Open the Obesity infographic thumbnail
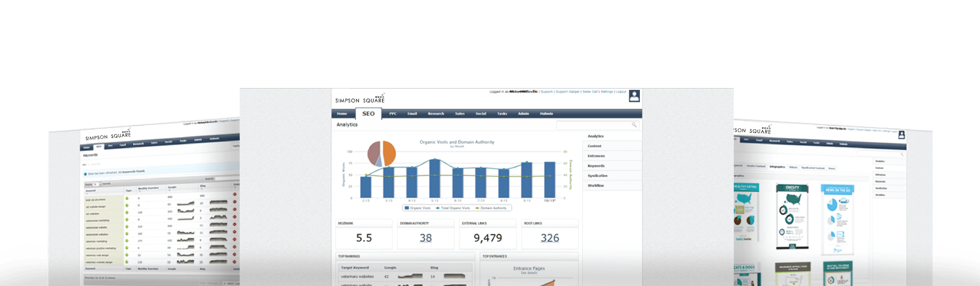The image size is (980, 286). [792, 216]
